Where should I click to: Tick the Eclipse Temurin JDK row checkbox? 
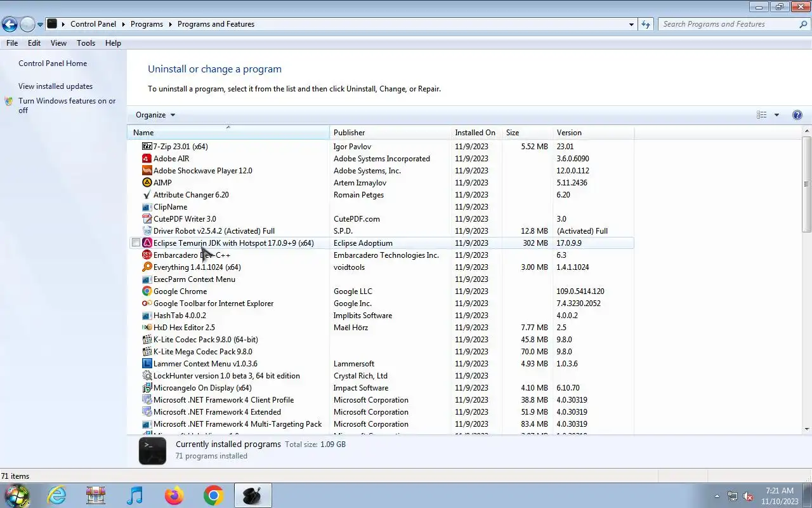[136, 243]
